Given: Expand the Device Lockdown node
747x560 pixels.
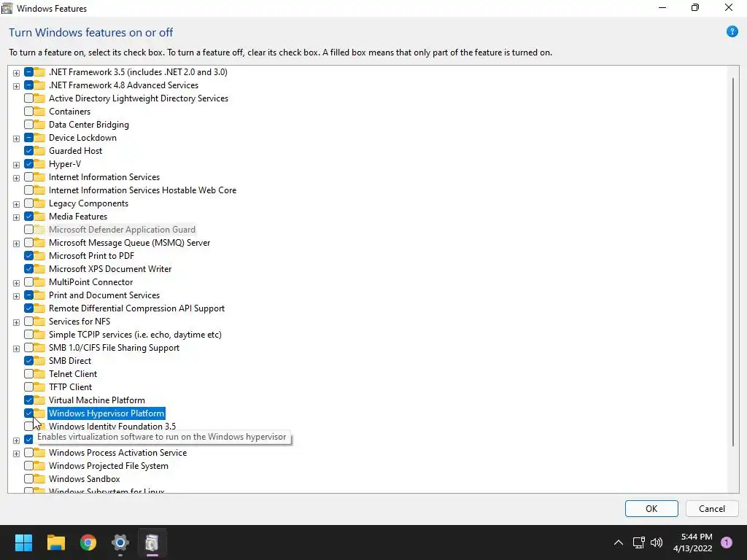Looking at the screenshot, I should (16, 139).
